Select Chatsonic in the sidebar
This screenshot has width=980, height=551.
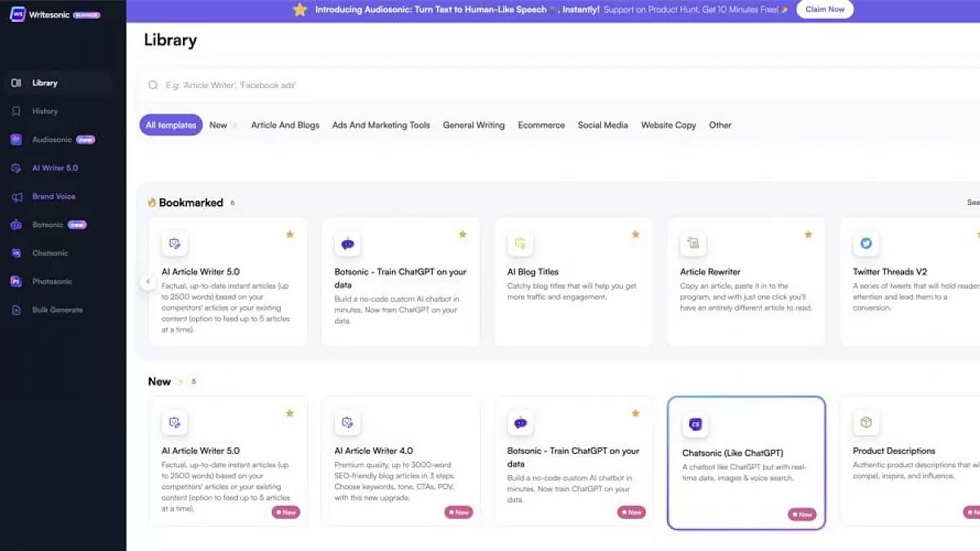[x=51, y=253]
